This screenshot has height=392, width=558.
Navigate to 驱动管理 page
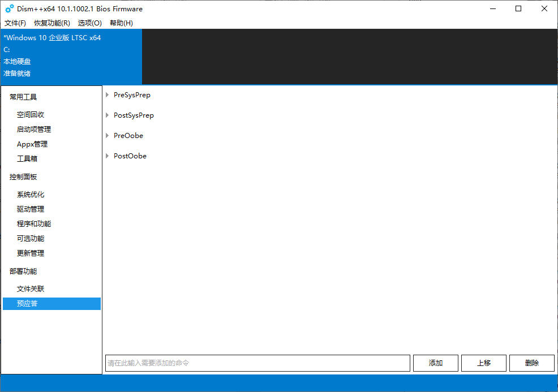click(x=31, y=209)
